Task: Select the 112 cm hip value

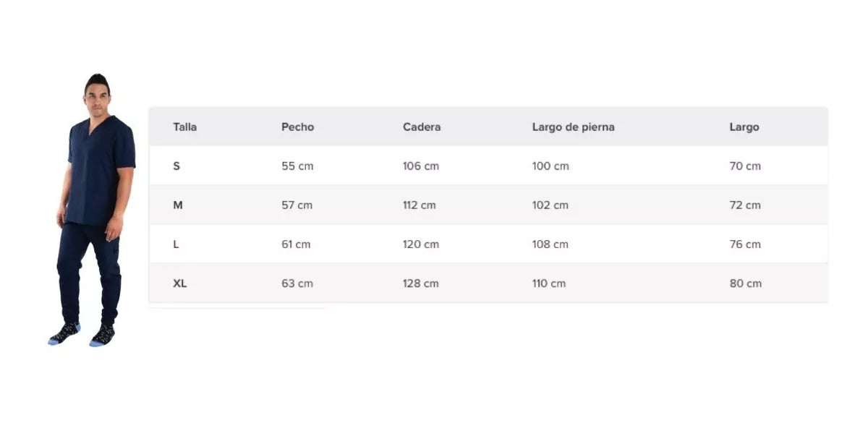Action: click(x=419, y=205)
